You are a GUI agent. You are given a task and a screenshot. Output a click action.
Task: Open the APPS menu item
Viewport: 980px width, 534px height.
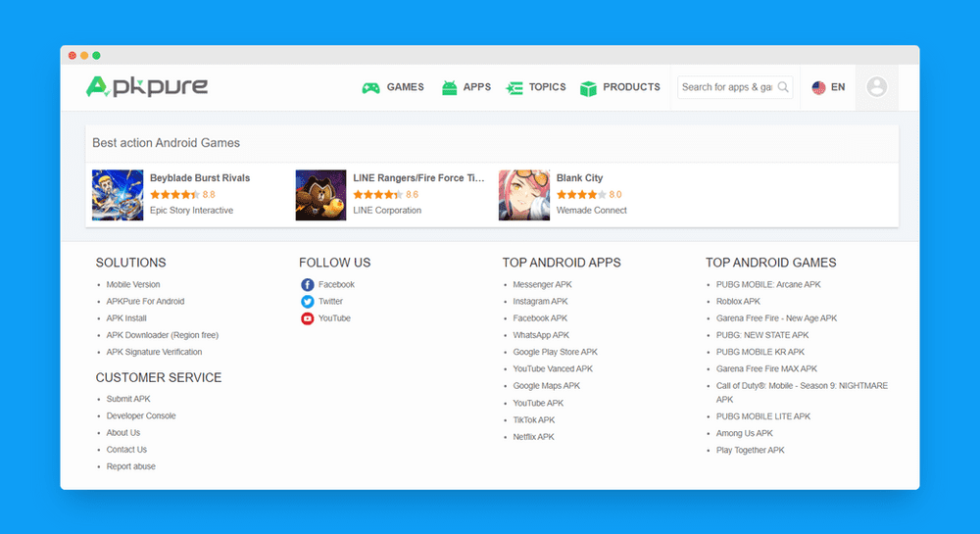tap(477, 87)
